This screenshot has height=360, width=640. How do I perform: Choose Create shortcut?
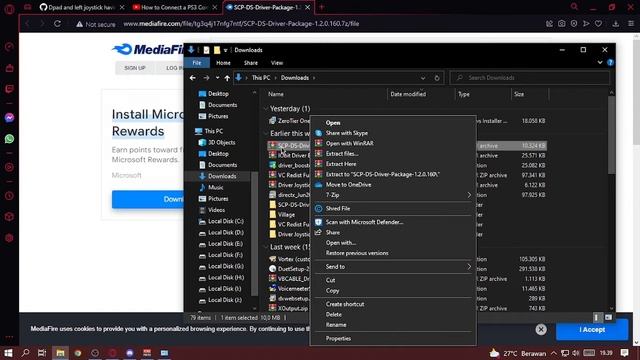tap(344, 304)
